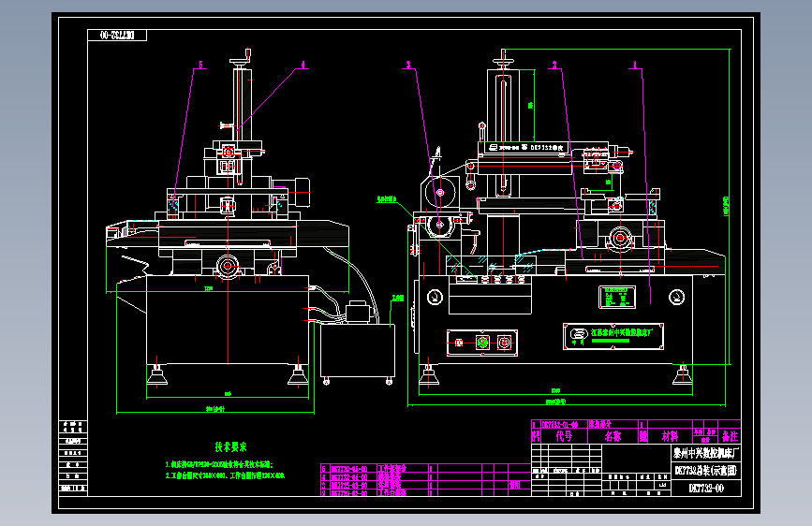This screenshot has width=812, height=526.
Task: Click part balloon number 1
Action: [x=635, y=65]
